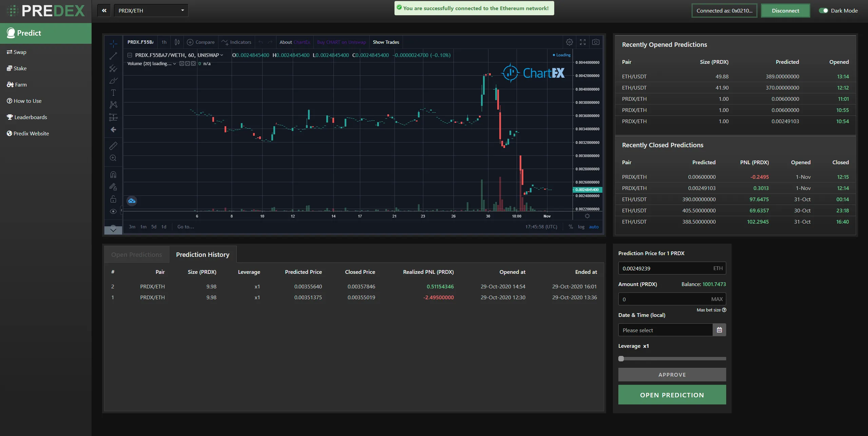Toggle hide all drawings eye icon
Screen dimensions: 868x436
tap(113, 211)
